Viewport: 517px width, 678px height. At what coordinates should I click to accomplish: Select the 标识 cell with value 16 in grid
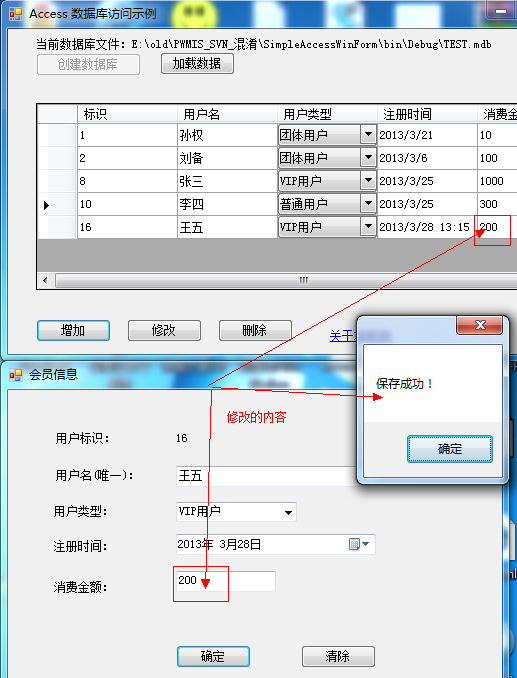pyautogui.click(x=127, y=227)
